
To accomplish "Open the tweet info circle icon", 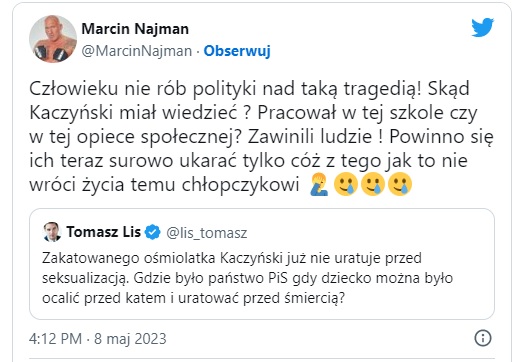I will [482, 338].
